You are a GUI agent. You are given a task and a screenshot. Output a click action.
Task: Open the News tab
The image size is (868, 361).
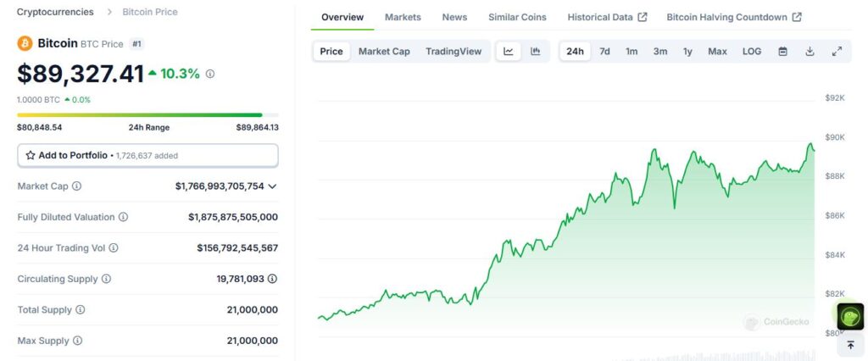coord(454,17)
